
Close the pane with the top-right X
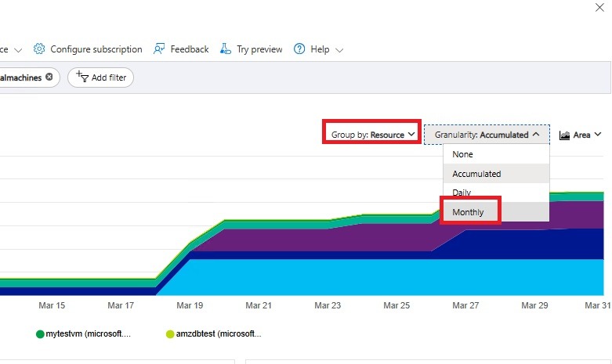coord(599,5)
